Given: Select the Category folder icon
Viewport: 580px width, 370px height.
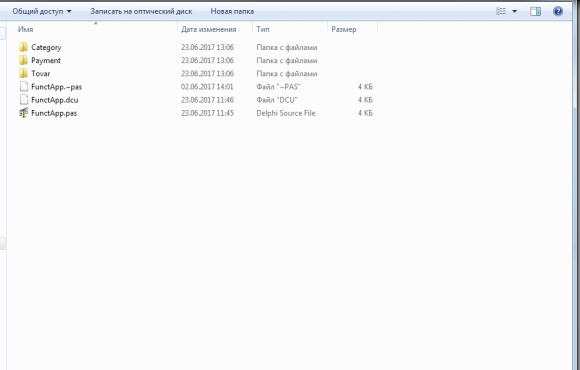Looking at the screenshot, I should tap(23, 47).
